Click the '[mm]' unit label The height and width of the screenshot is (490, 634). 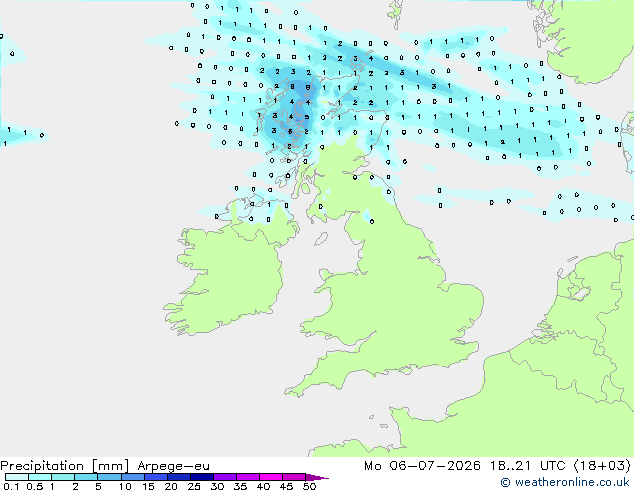click(x=110, y=466)
